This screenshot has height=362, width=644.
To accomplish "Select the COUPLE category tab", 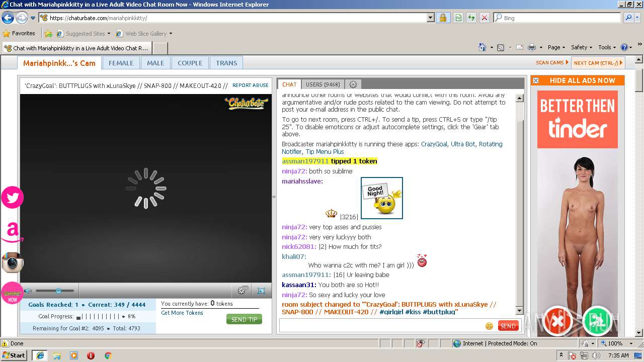I will (190, 63).
